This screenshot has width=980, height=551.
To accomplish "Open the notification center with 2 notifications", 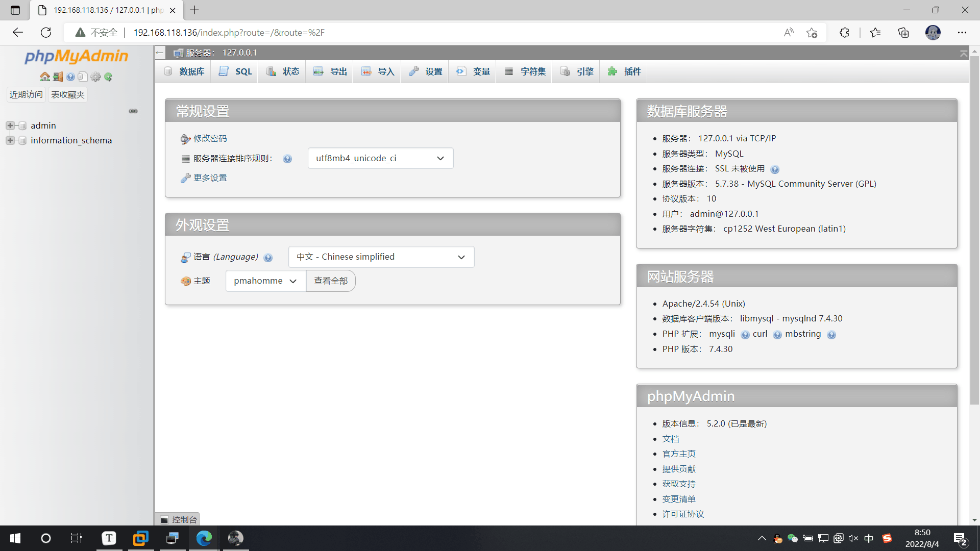I will click(x=960, y=539).
